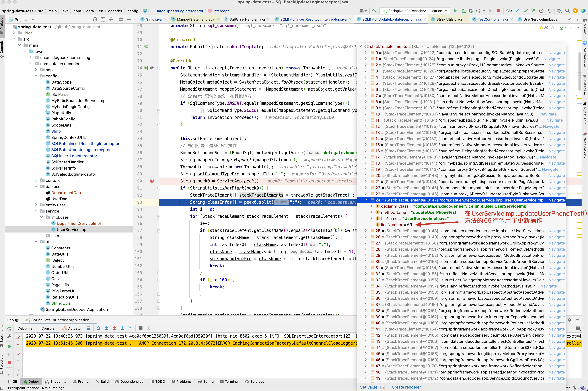Build project with the hammer icon
Viewport: 588px width, 391px height.
374,11
